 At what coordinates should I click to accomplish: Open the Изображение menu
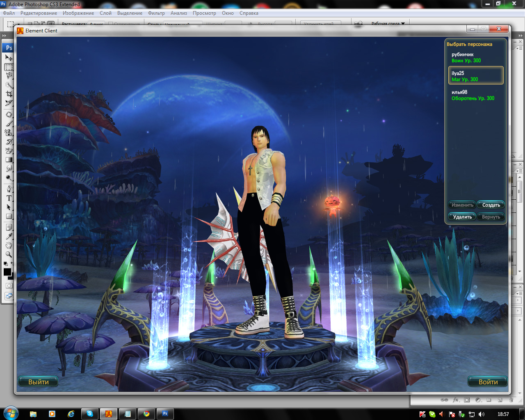pyautogui.click(x=78, y=13)
